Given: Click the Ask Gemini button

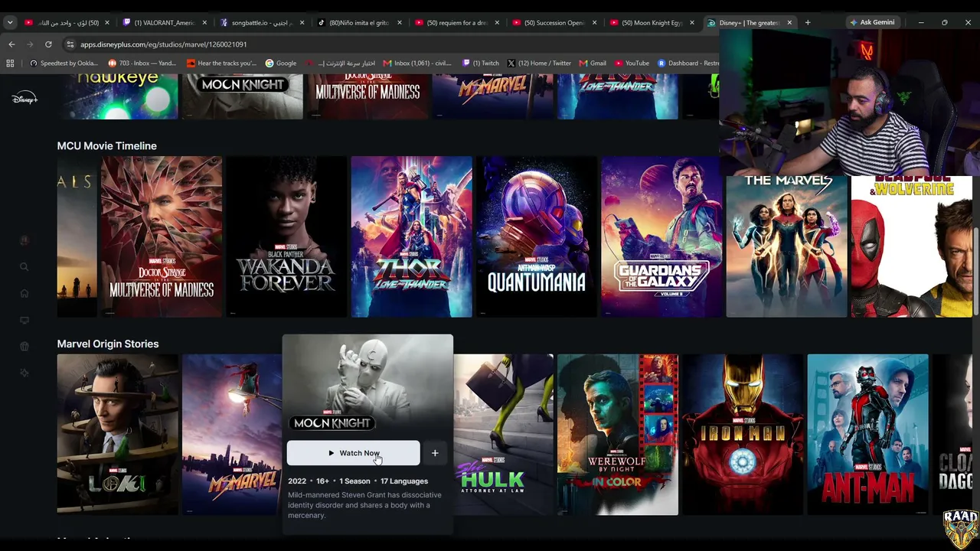Looking at the screenshot, I should coord(872,23).
